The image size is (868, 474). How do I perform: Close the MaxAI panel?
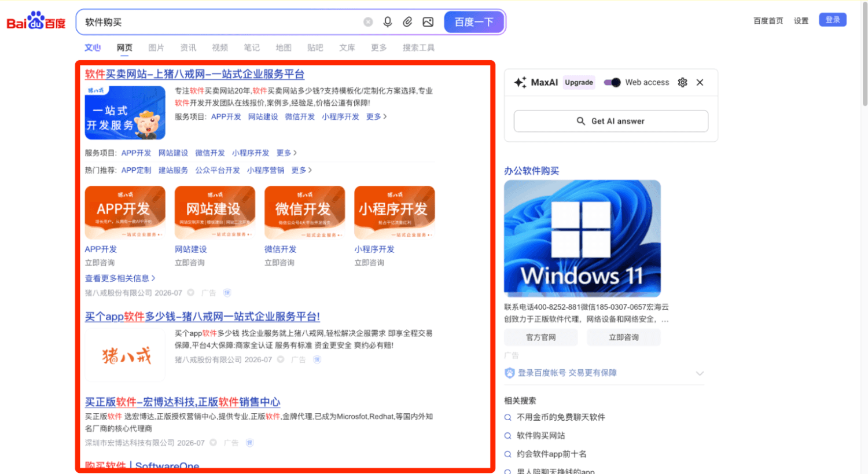pos(700,82)
